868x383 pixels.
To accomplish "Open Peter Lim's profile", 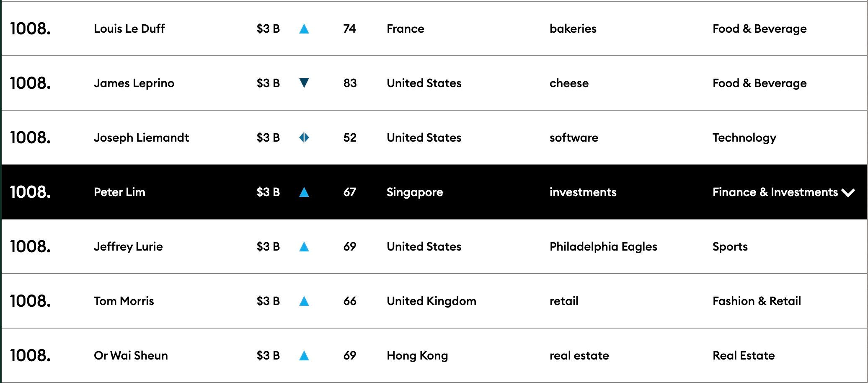I will click(119, 192).
